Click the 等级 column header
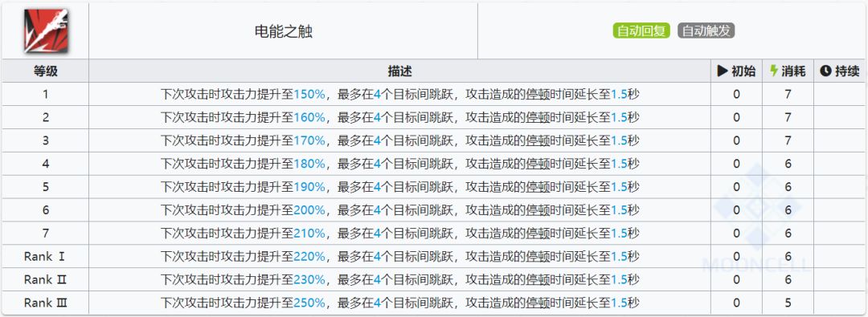The width and height of the screenshot is (868, 317). [x=45, y=71]
